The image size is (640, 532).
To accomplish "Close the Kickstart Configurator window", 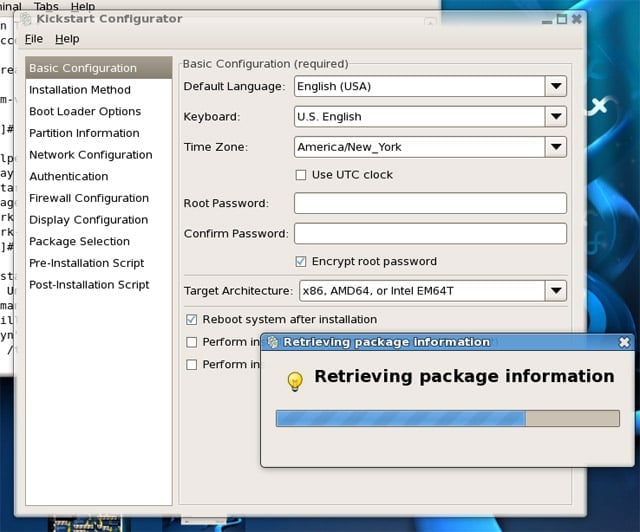I will (x=576, y=19).
